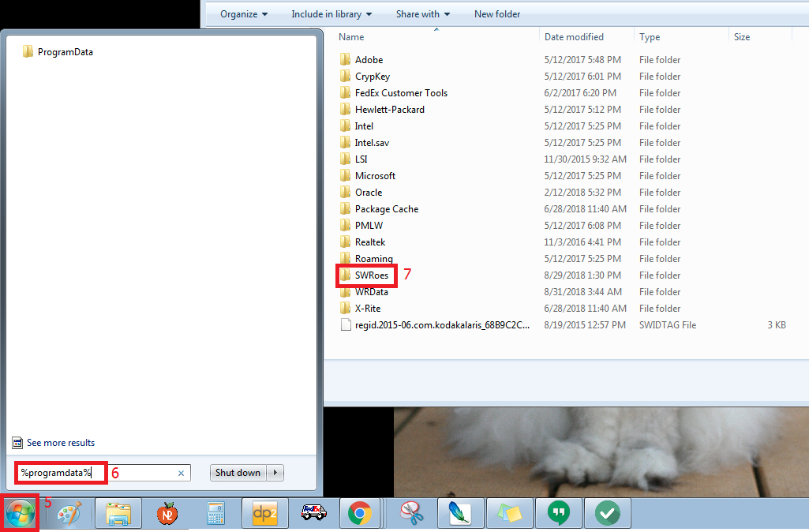Select the SWRoes folder
The height and width of the screenshot is (532, 809).
tap(371, 275)
